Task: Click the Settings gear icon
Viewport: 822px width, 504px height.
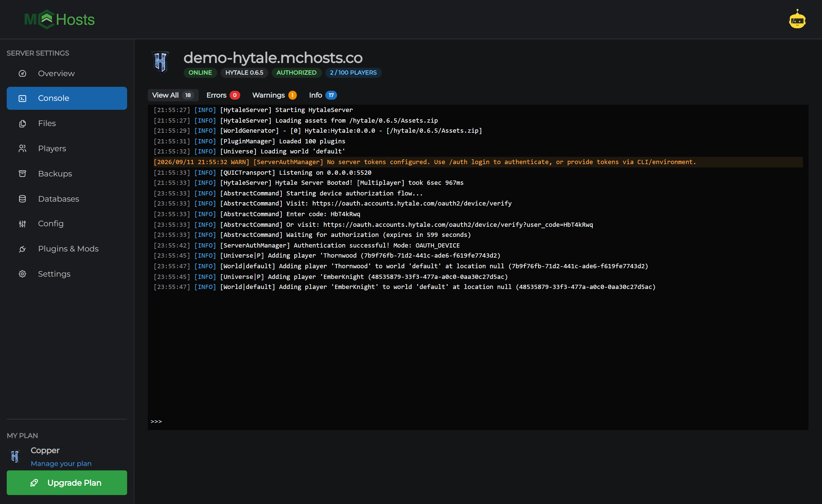Action: pyautogui.click(x=22, y=274)
